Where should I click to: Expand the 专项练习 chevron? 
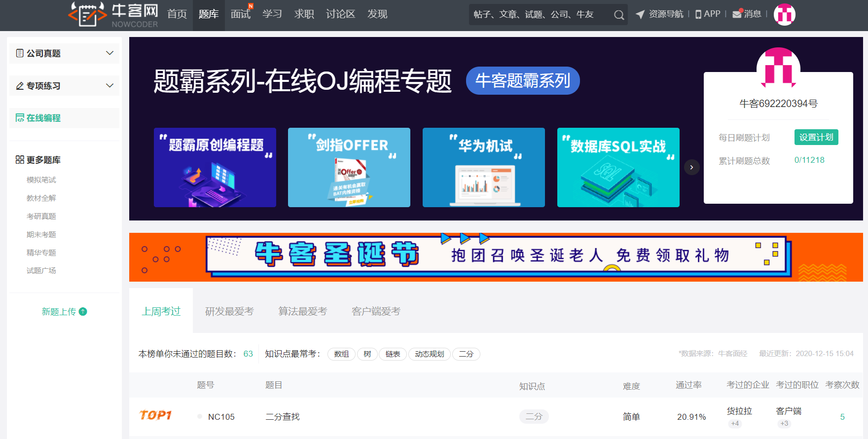click(x=109, y=85)
